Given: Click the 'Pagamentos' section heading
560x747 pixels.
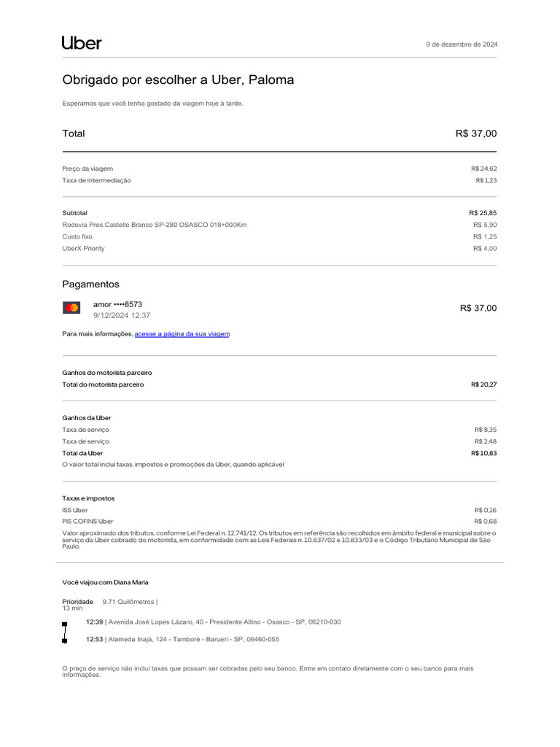Looking at the screenshot, I should pos(90,285).
